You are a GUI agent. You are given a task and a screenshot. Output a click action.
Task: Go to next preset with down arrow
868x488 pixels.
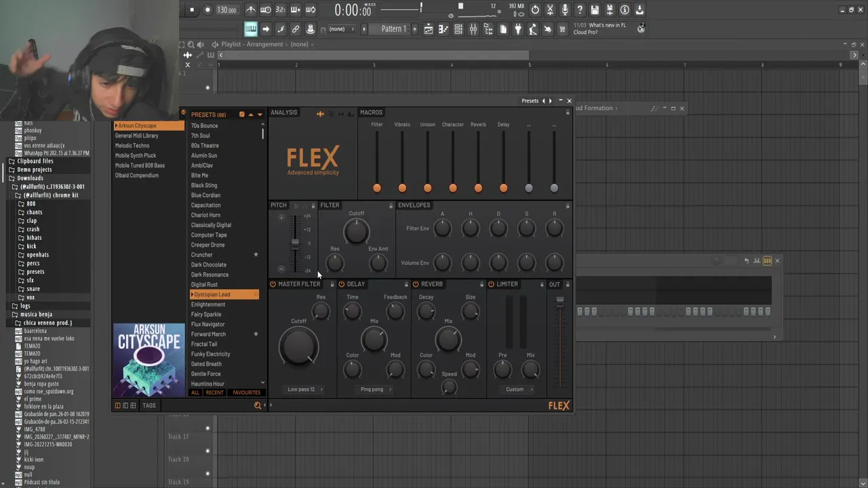[260, 115]
